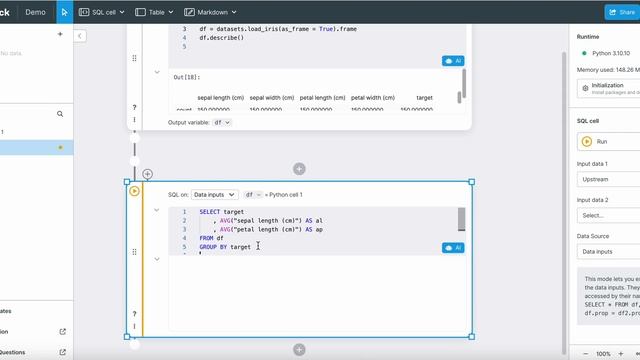Click the circled plus above SQL cell
640x360 pixels.
(x=147, y=174)
